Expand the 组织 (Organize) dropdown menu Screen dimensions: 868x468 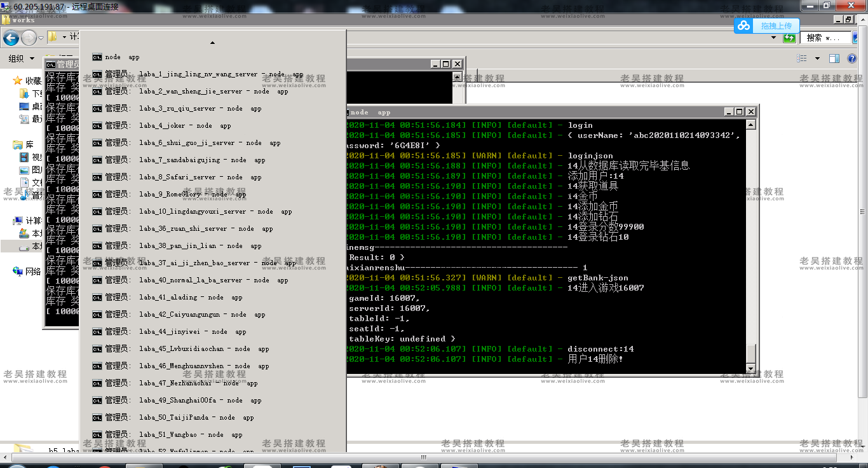click(x=22, y=59)
